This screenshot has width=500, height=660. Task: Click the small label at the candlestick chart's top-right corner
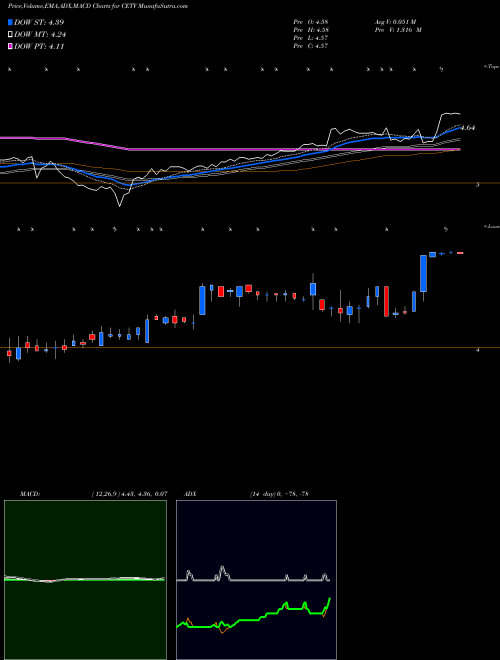pyautogui.click(x=491, y=226)
